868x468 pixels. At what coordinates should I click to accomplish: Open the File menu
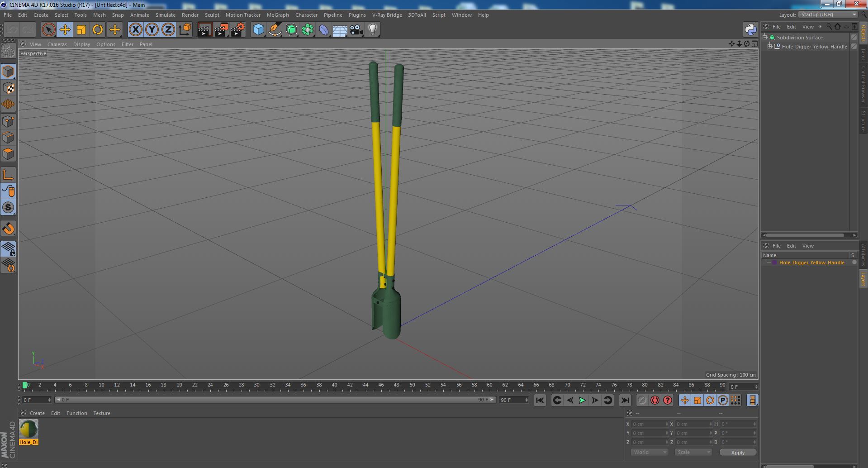pos(8,15)
